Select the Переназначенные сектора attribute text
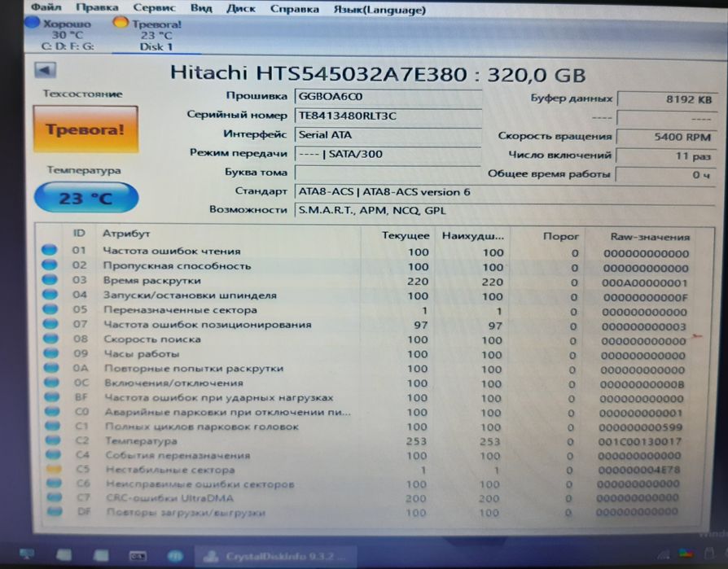Image resolution: width=728 pixels, height=569 pixels. [x=180, y=309]
